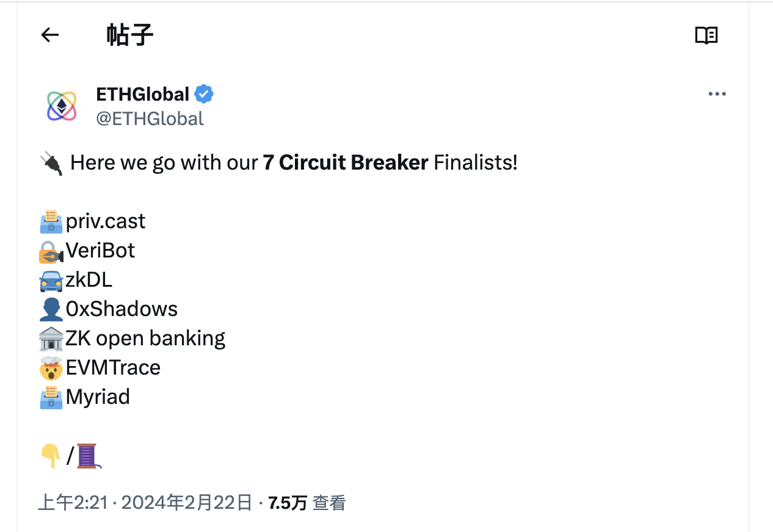773x532 pixels.
Task: Click the bank emoji beside ZK open banking
Action: [51, 339]
